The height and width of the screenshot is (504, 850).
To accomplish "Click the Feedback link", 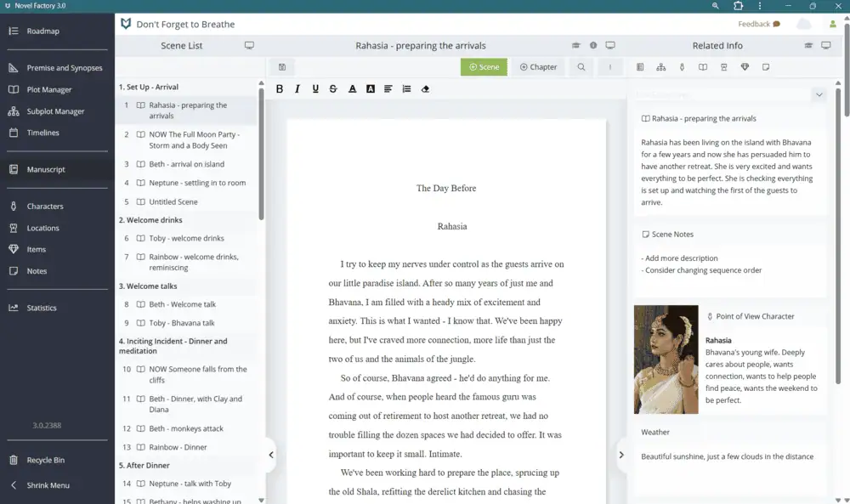I will point(758,24).
